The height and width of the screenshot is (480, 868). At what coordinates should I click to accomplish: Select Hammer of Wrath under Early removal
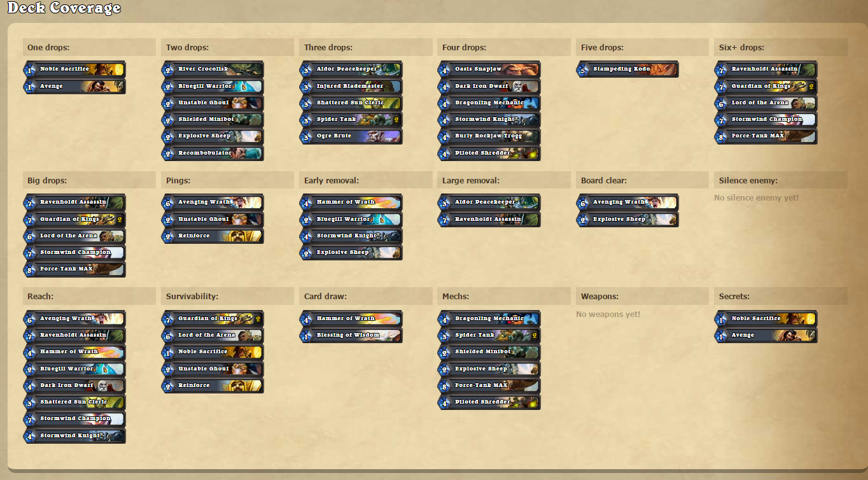351,202
